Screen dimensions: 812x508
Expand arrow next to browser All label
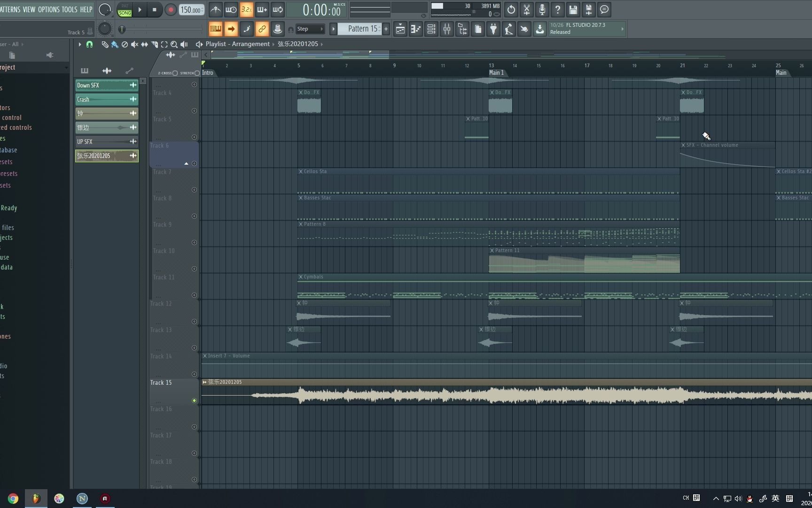click(x=22, y=44)
